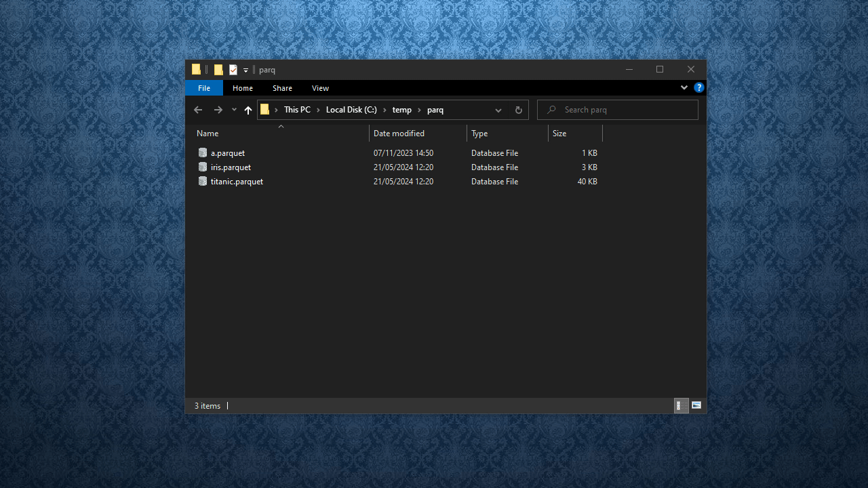Expand the ribbon with chevron
Image resolution: width=868 pixels, height=488 pixels.
click(x=684, y=88)
